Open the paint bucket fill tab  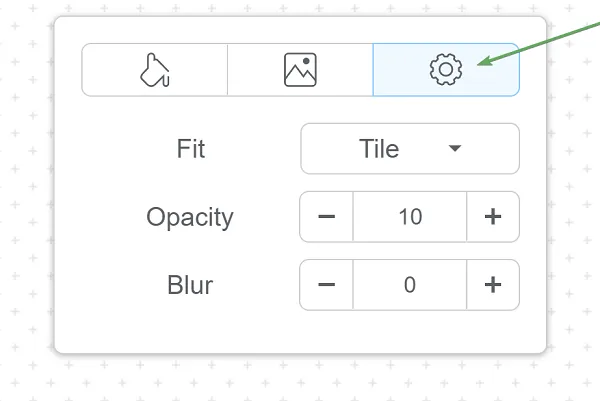point(154,70)
